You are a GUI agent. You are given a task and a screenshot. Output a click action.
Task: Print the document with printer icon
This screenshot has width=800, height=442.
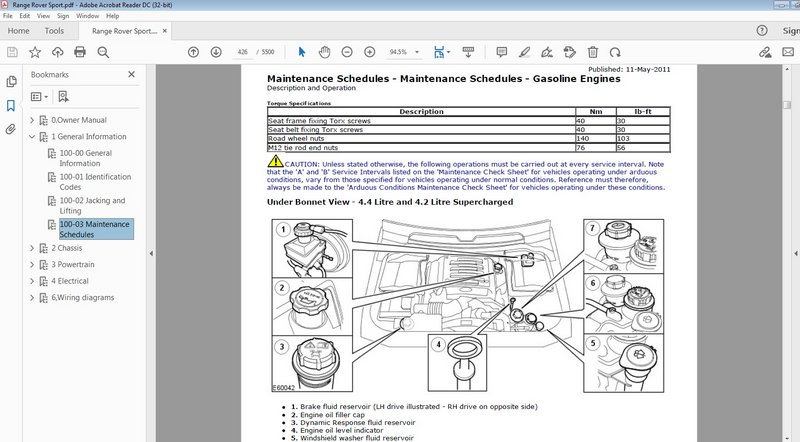[x=80, y=52]
